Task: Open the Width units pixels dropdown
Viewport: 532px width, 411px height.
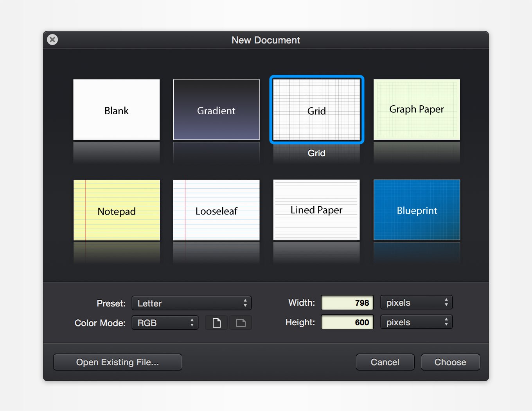Action: 416,303
